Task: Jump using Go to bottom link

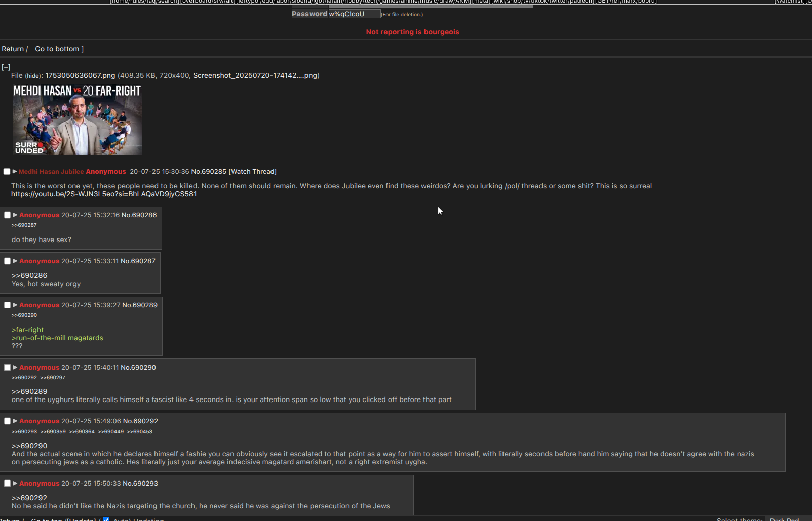Action: point(57,49)
